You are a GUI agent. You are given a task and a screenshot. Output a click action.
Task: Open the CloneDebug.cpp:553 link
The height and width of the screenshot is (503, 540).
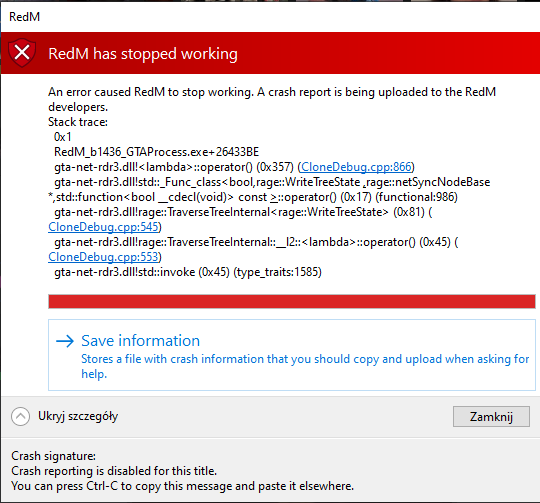[x=103, y=257]
